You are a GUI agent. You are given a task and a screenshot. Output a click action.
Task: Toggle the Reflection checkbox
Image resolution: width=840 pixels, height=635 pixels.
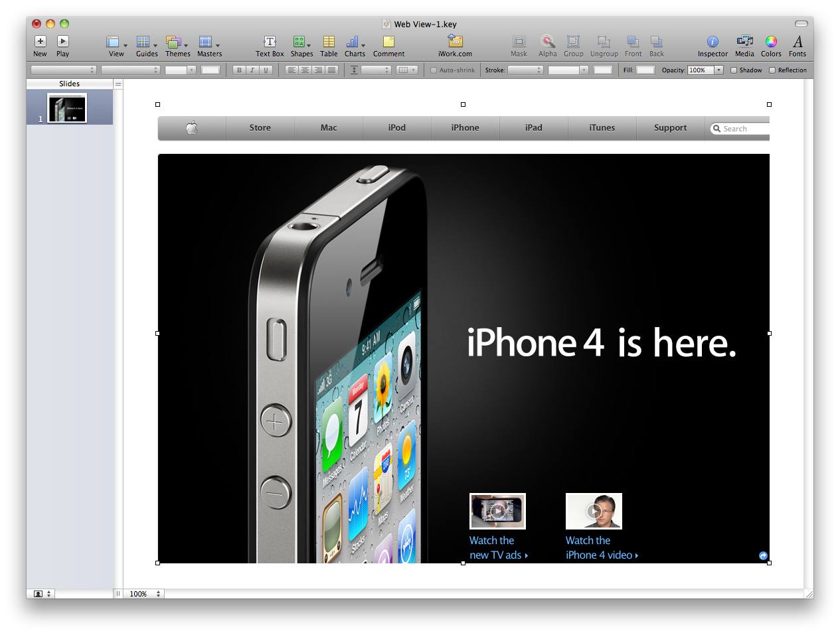[x=772, y=70]
